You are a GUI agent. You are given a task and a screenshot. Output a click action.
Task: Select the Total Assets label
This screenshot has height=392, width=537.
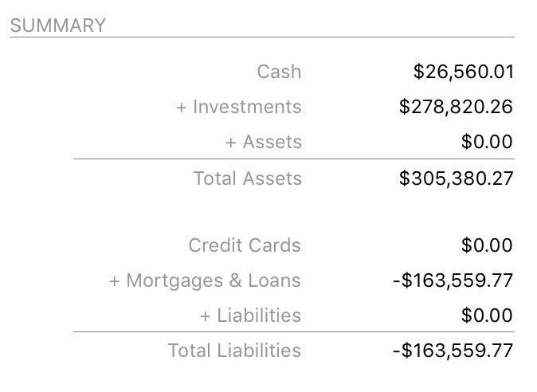(x=248, y=177)
